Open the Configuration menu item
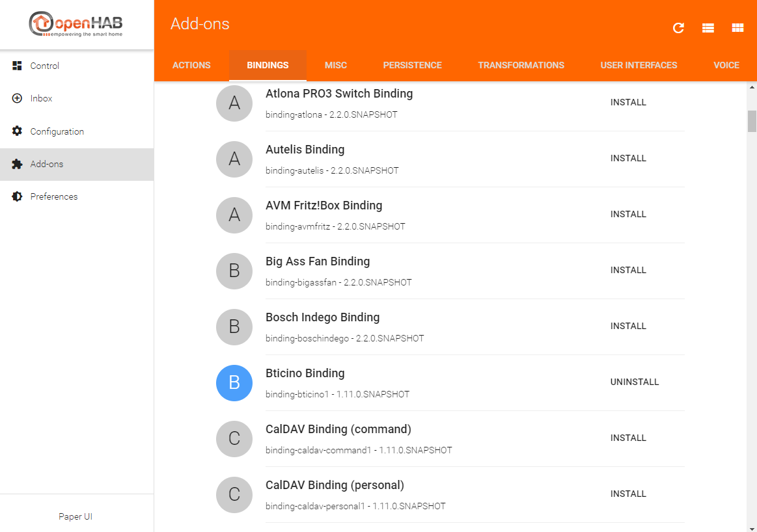This screenshot has width=757, height=532. click(77, 131)
